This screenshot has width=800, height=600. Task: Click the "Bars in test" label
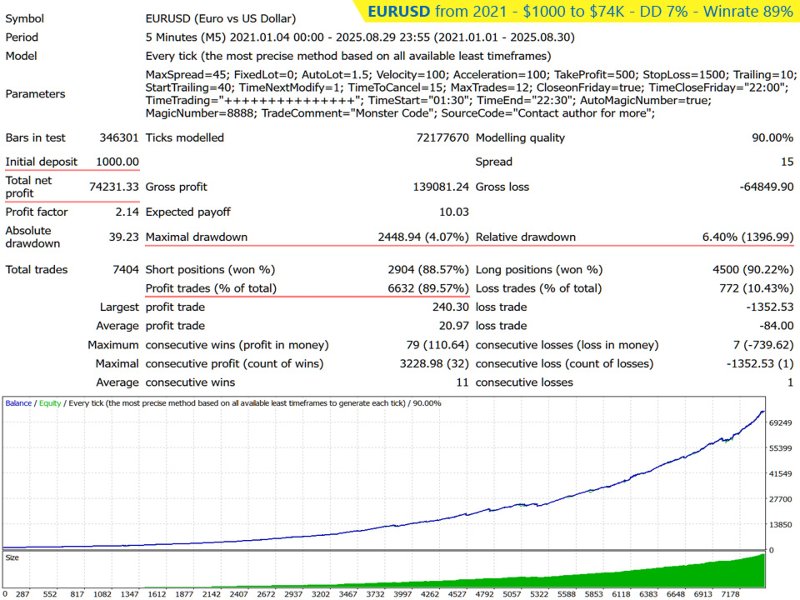pyautogui.click(x=35, y=138)
